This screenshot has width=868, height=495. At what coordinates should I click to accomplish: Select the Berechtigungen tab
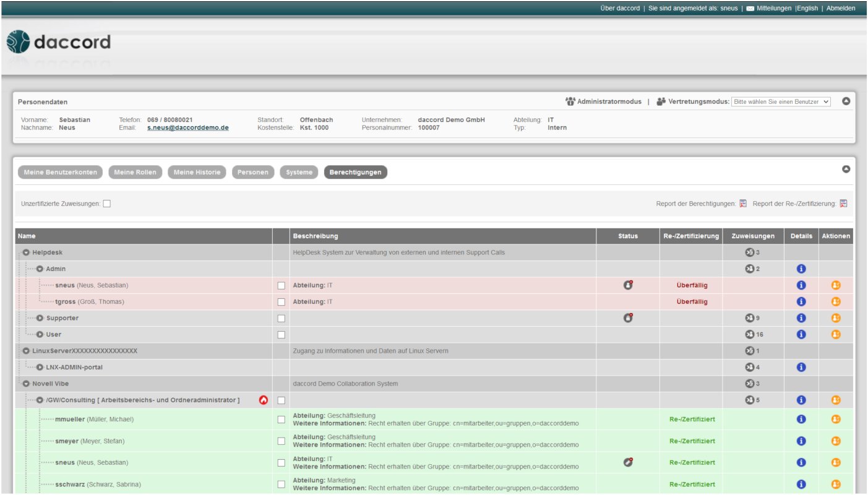click(356, 172)
